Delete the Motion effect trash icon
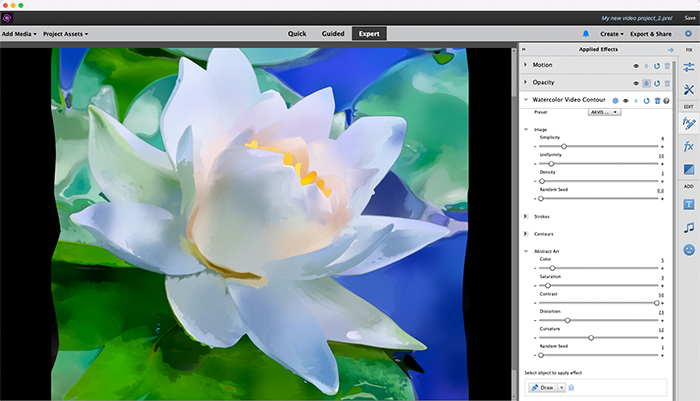700x401 pixels. tap(667, 66)
